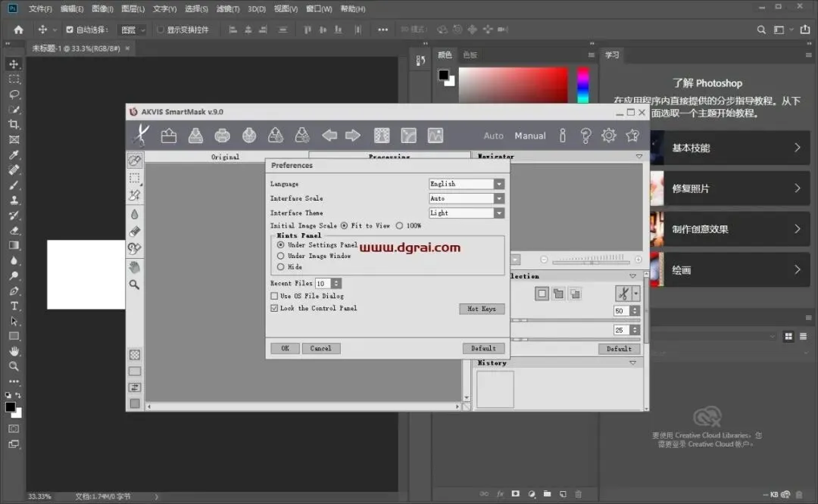
Task: Open AKVIS program info icon
Action: [x=562, y=135]
